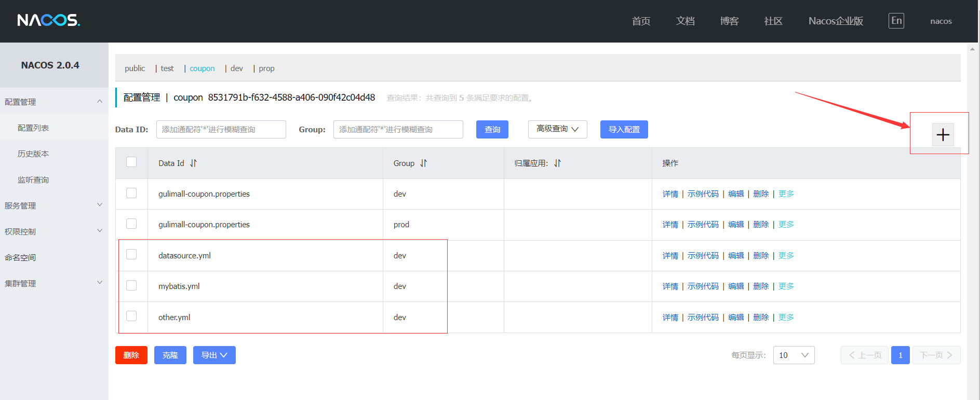Open the 高级查询 dropdown

[x=557, y=129]
